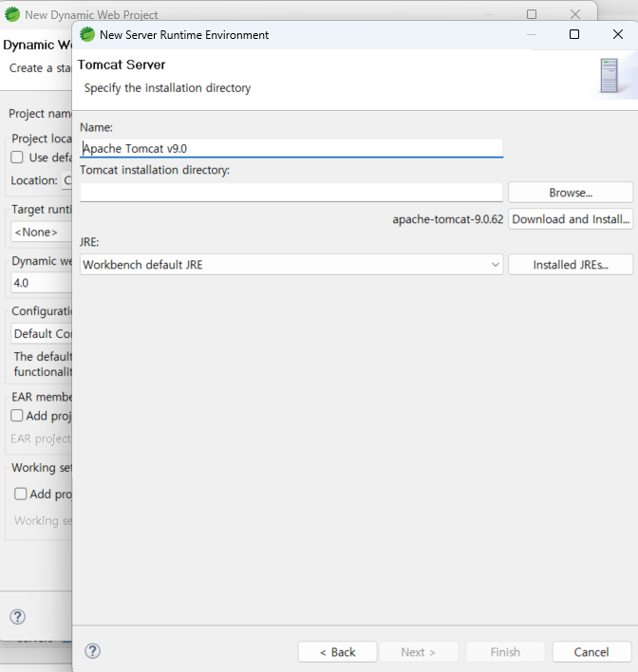The width and height of the screenshot is (638, 672).
Task: Click the Browse... button
Action: click(x=571, y=193)
